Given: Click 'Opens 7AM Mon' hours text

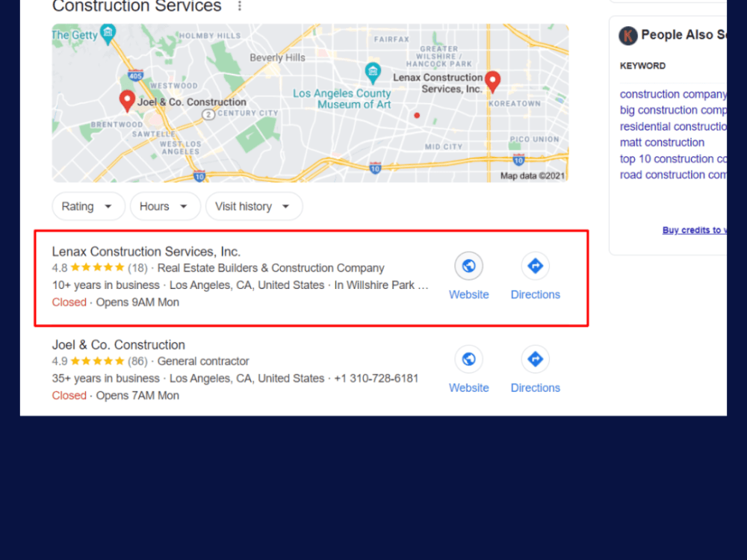Looking at the screenshot, I should [x=137, y=396].
